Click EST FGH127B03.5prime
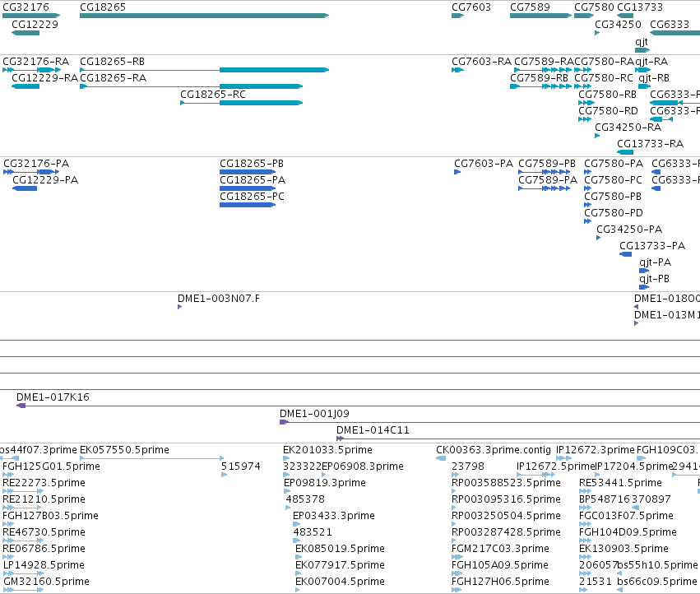The height and width of the screenshot is (594, 700). point(8,524)
